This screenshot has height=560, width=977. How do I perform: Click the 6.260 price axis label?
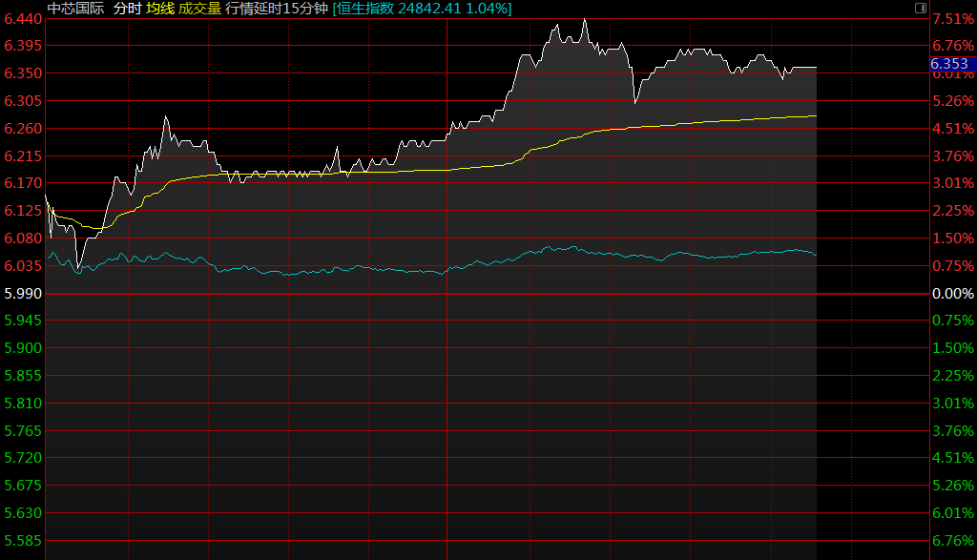click(23, 128)
